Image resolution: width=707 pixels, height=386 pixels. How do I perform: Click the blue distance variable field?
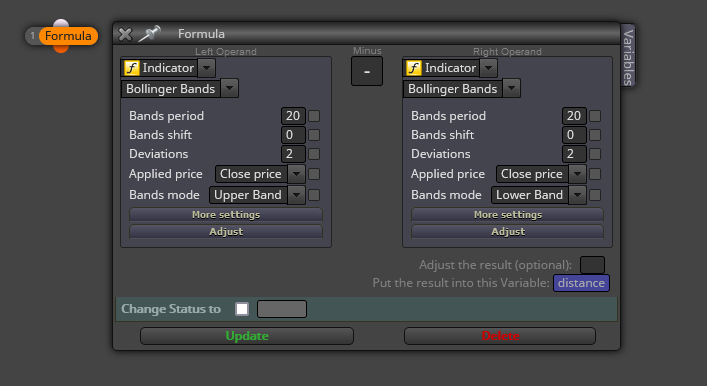click(581, 283)
